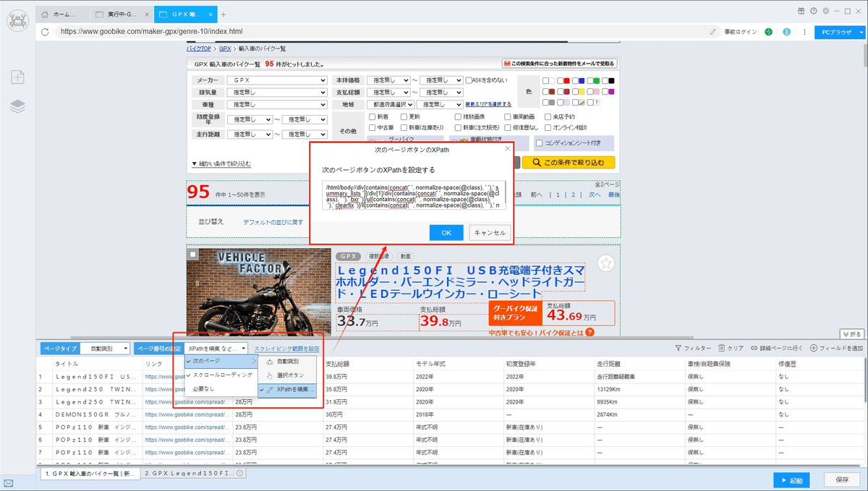This screenshot has height=491, width=868.
Task: Open the PCブラウザ mode dropdown
Action: point(839,32)
